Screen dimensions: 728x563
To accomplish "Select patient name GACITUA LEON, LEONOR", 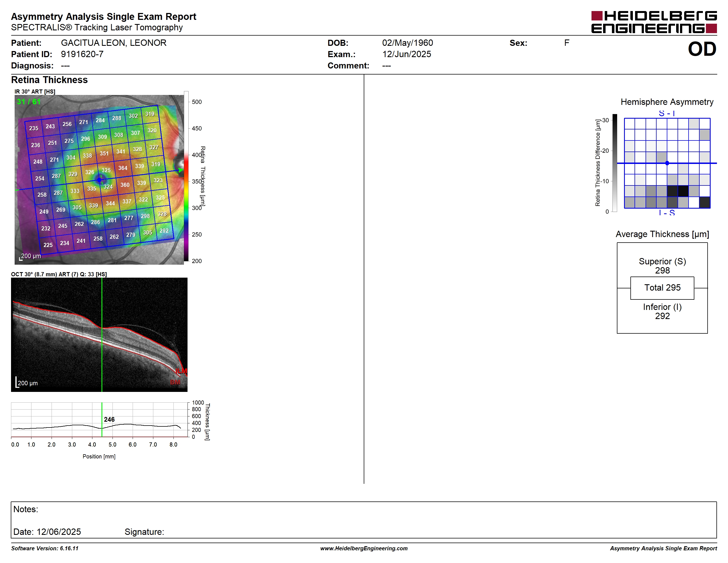I will 114,43.
